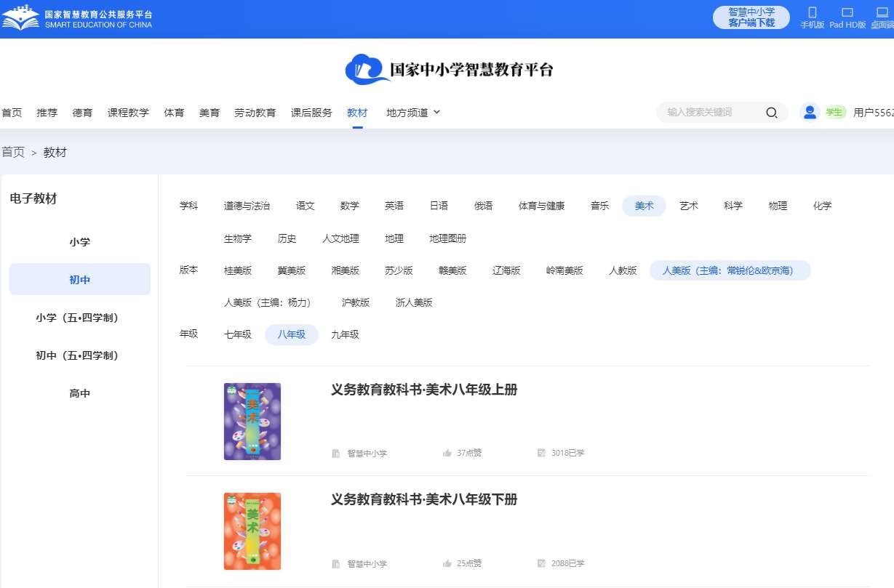Click like icon for 八年级上册 (37点赞)
This screenshot has height=588, width=894.
click(447, 453)
